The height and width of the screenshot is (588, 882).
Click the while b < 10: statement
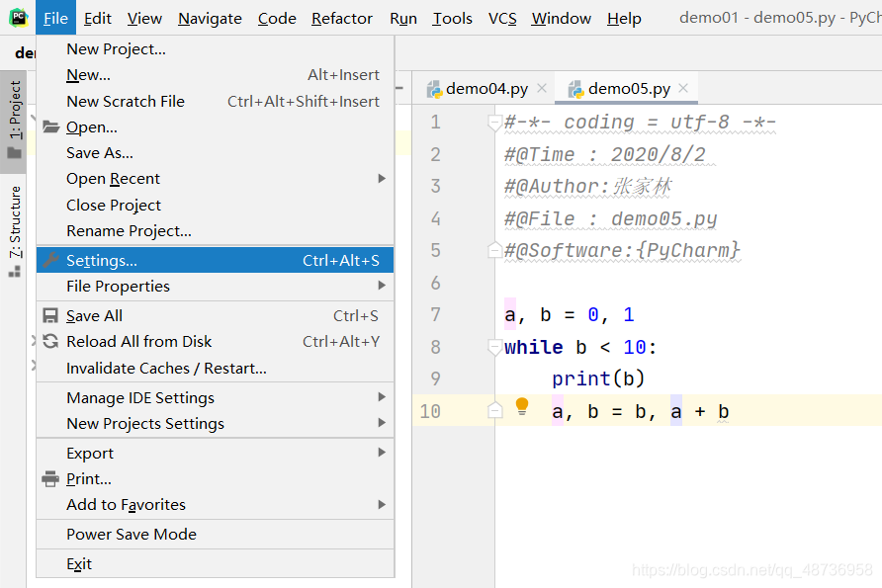(580, 347)
